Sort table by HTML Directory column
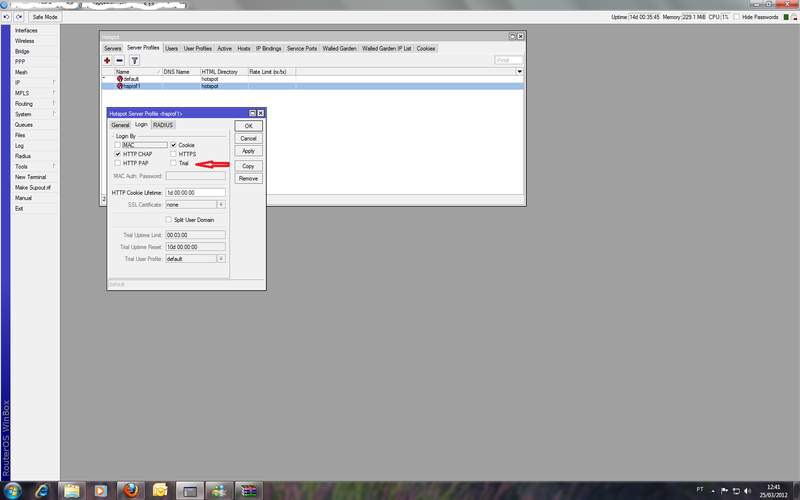The image size is (800, 500). (223, 72)
